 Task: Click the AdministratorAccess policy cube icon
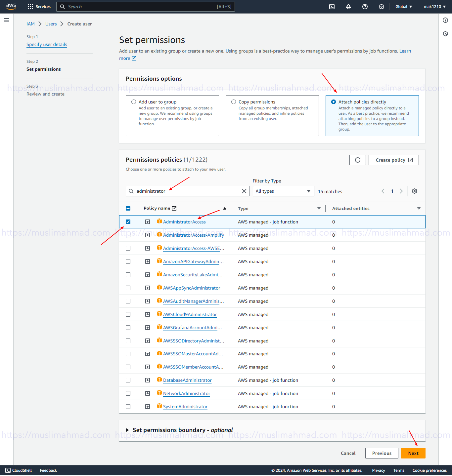point(159,221)
